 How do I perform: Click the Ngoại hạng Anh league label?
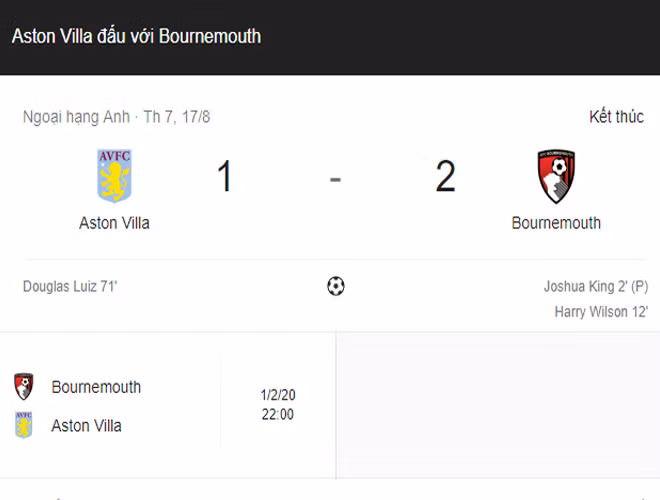pos(76,117)
